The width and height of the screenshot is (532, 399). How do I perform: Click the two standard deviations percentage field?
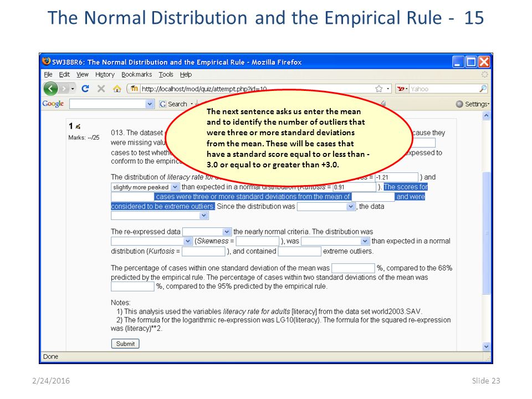(132, 287)
